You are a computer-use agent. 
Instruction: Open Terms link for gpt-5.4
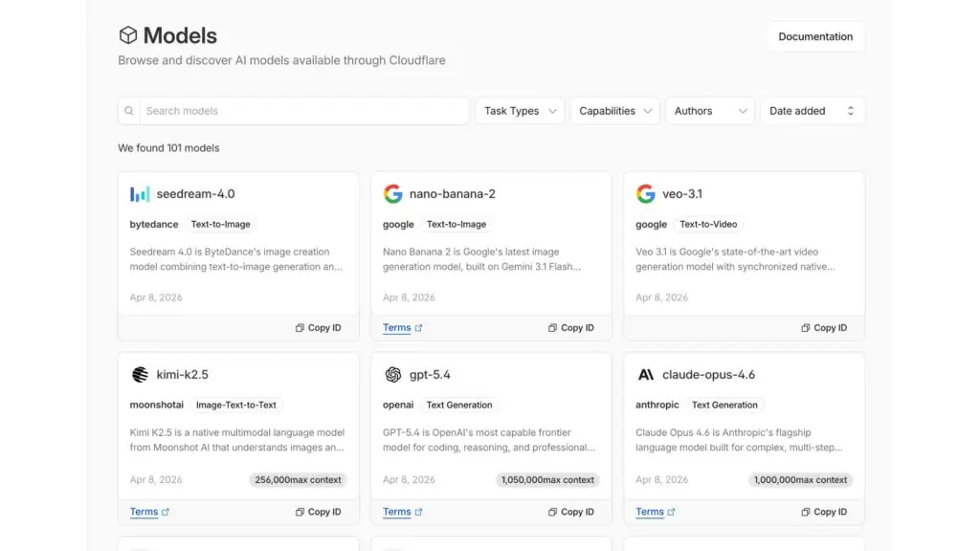(x=403, y=512)
